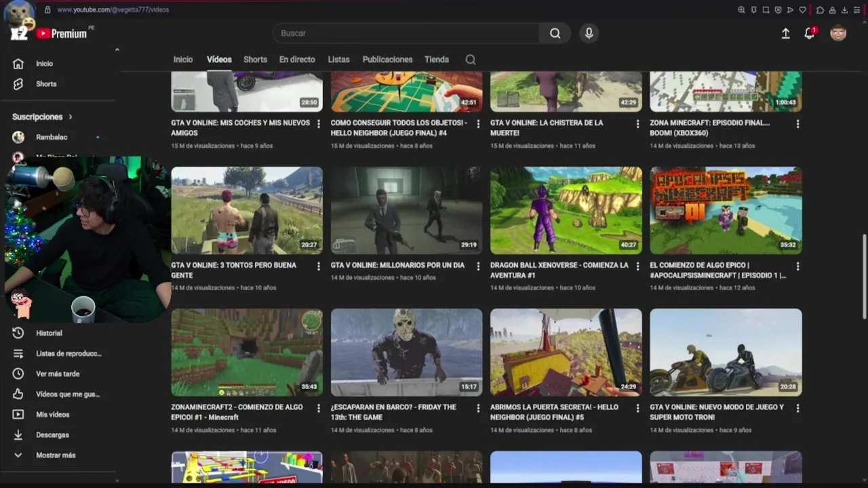This screenshot has width=868, height=488.
Task: Start voice search with the microphone
Action: click(x=589, y=33)
